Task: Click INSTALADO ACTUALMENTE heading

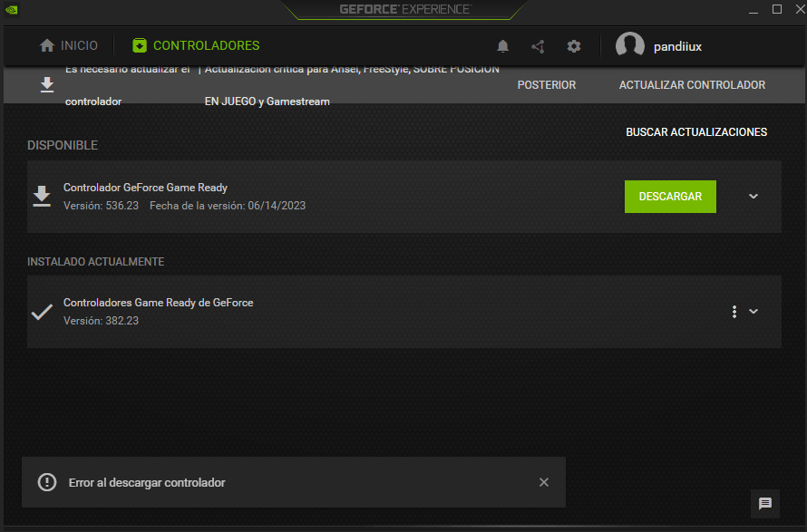Action: [96, 262]
